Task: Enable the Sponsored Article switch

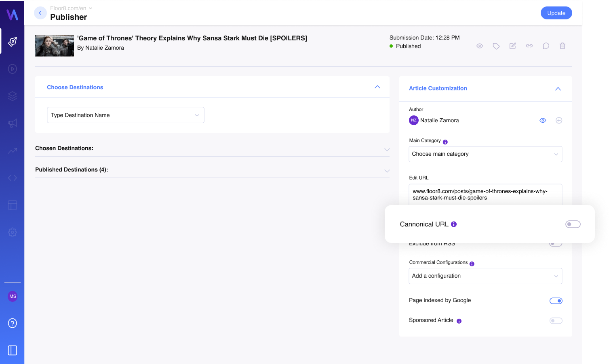Action: point(556,321)
